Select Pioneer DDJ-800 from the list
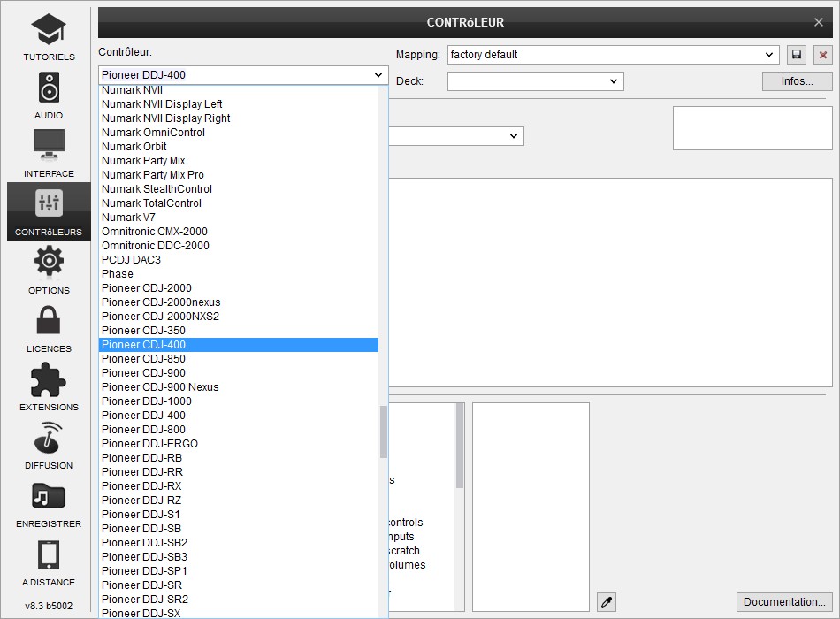 239,429
